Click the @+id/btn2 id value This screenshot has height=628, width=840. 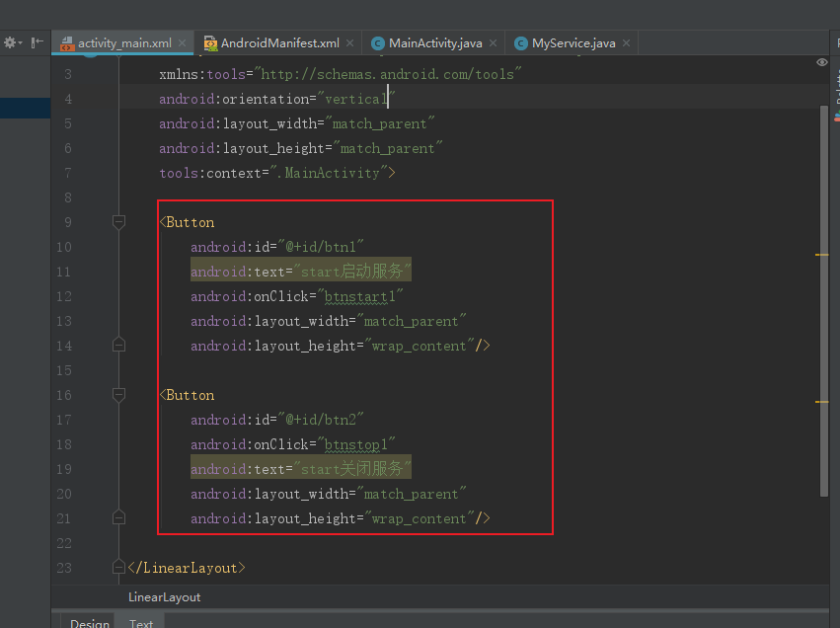point(321,420)
